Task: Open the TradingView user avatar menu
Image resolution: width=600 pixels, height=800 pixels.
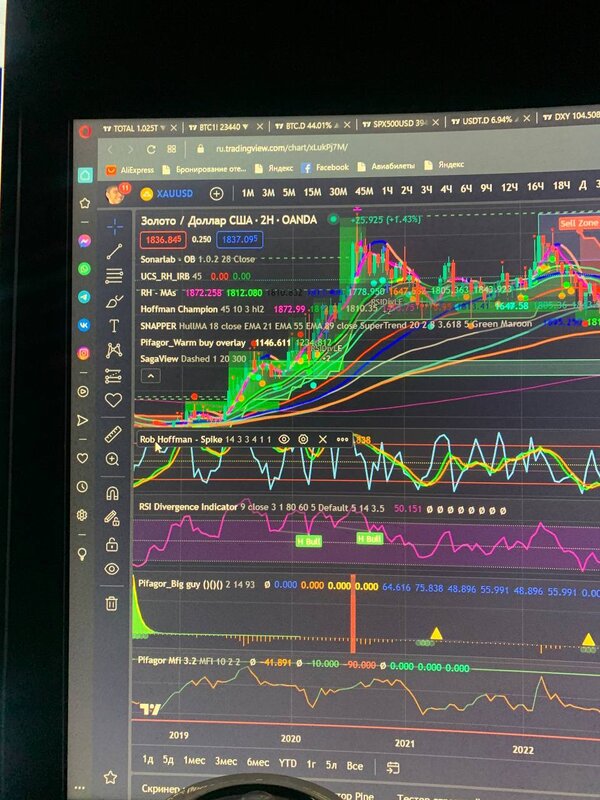Action: (116, 194)
